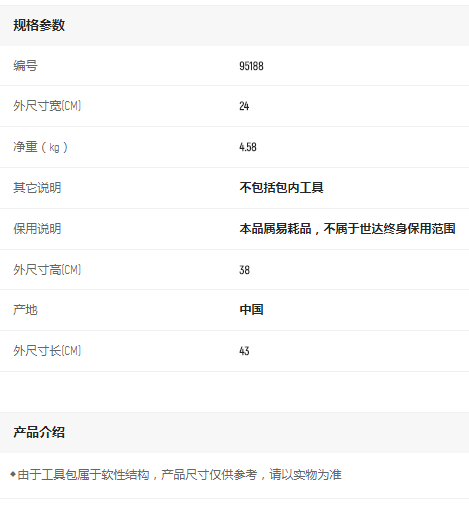This screenshot has height=508, width=469.
Task: Select the 外尺寸宽(CM) label
Action: coord(47,106)
